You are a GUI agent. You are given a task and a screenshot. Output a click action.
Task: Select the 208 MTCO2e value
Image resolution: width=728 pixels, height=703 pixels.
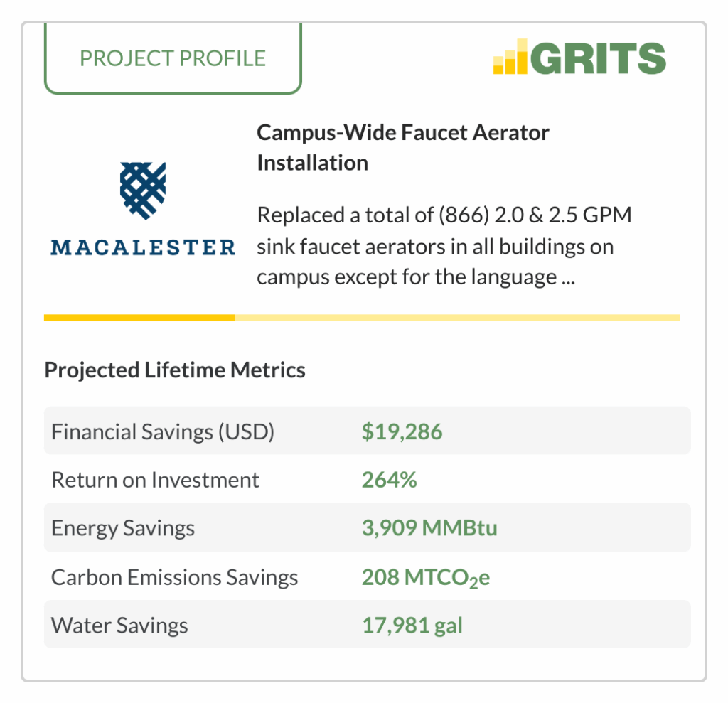coord(426,579)
